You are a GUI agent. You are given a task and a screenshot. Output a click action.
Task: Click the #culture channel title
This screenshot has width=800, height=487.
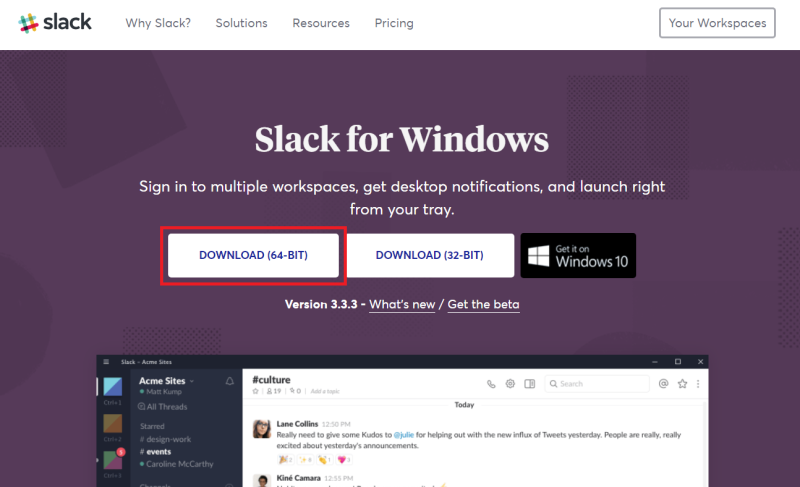271,380
